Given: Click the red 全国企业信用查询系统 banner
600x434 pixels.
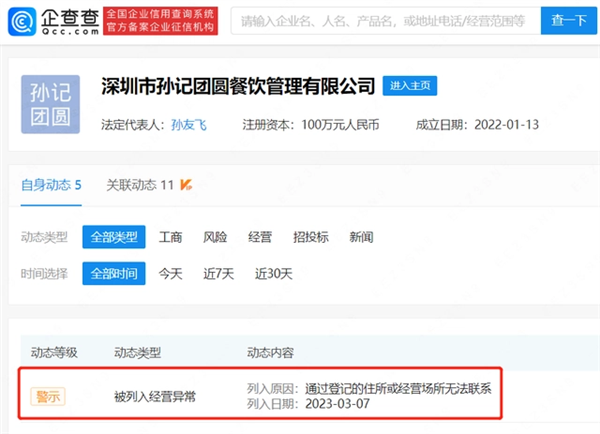Looking at the screenshot, I should (x=160, y=21).
